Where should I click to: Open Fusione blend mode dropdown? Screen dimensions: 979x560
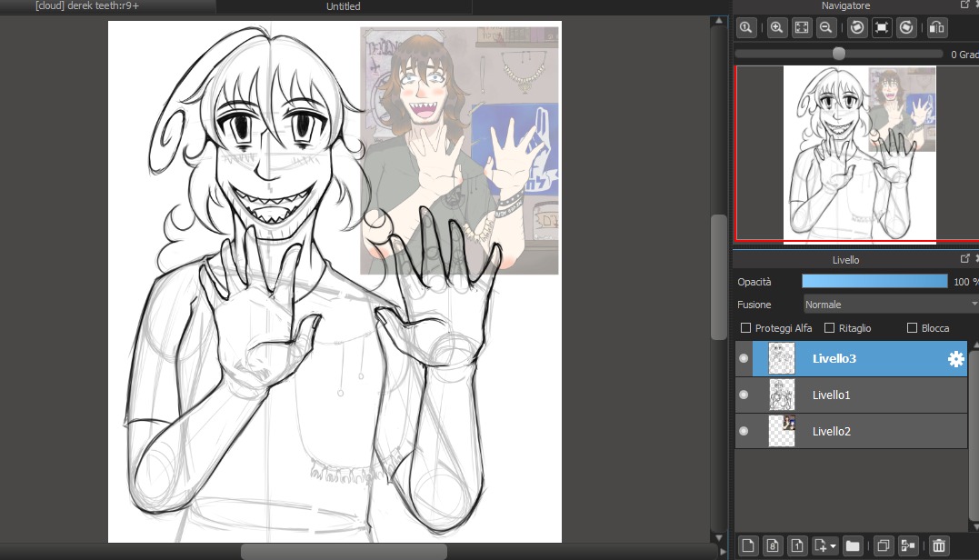pos(891,304)
